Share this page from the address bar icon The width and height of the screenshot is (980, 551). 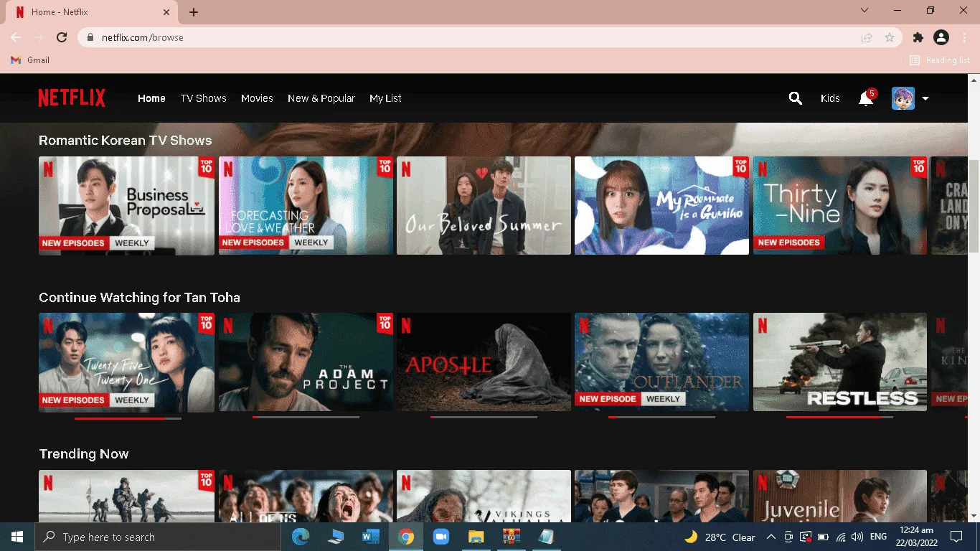(x=867, y=37)
